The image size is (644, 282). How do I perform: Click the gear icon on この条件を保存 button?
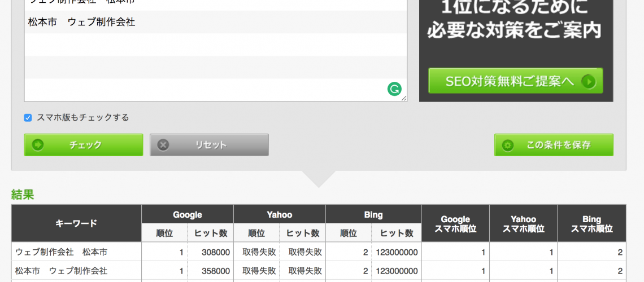[508, 145]
